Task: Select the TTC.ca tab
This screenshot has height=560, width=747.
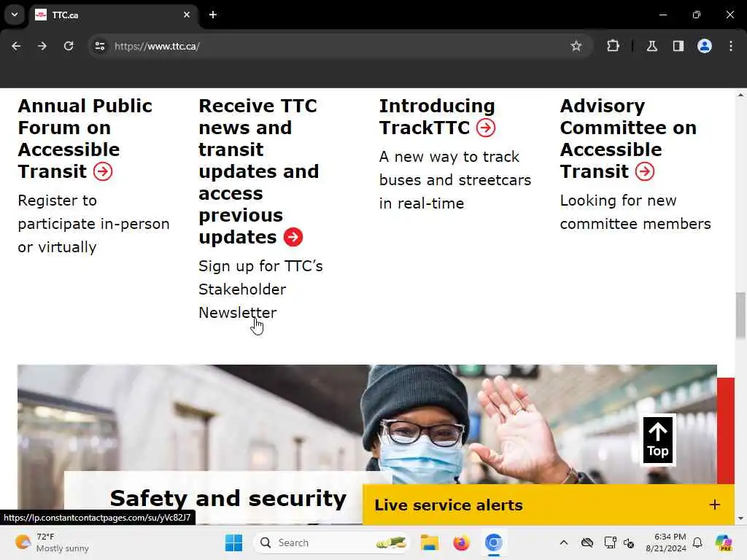Action: pos(113,15)
